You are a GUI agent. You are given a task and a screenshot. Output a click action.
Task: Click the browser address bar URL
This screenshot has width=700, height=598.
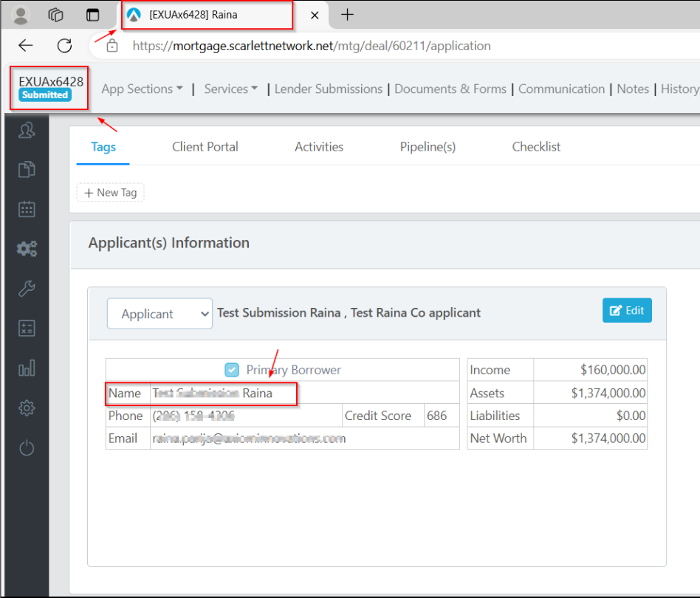312,46
